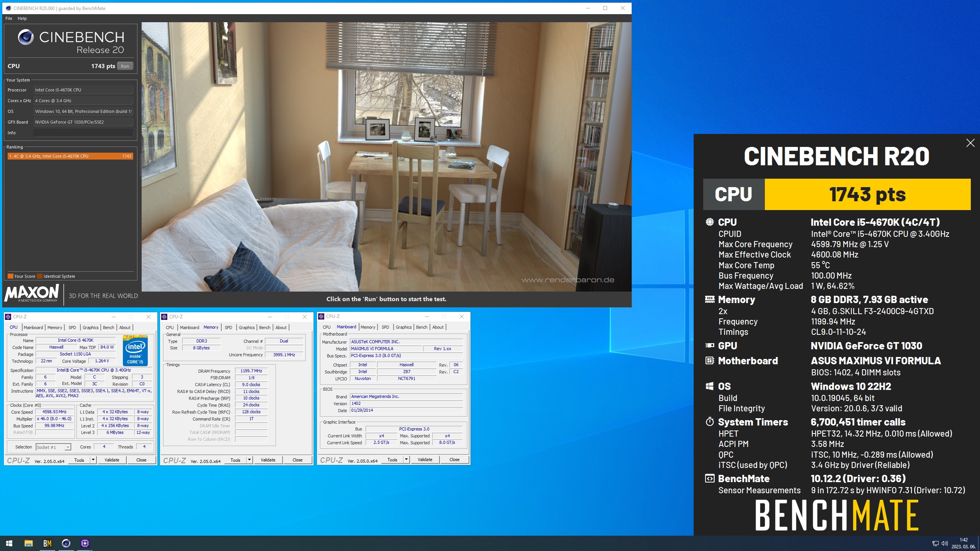Click Close button in CPU-Z Memory window
The image size is (980, 551).
pyautogui.click(x=297, y=460)
